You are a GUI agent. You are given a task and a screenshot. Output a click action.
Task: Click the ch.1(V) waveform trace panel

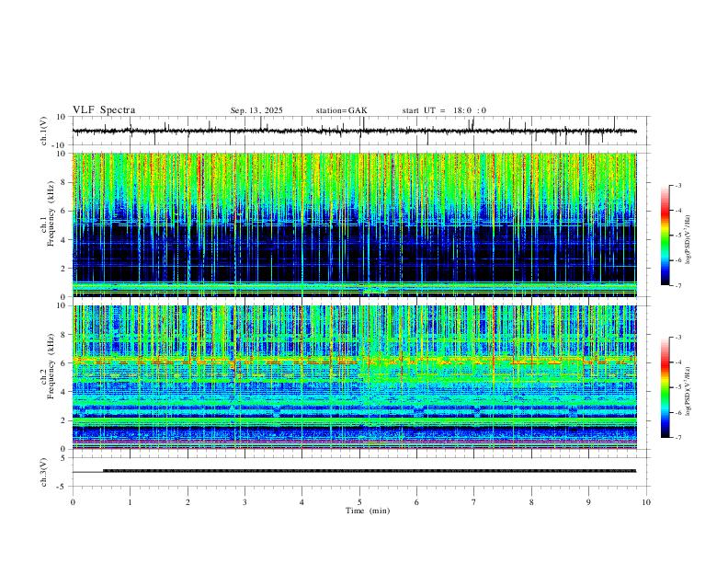tap(361, 131)
